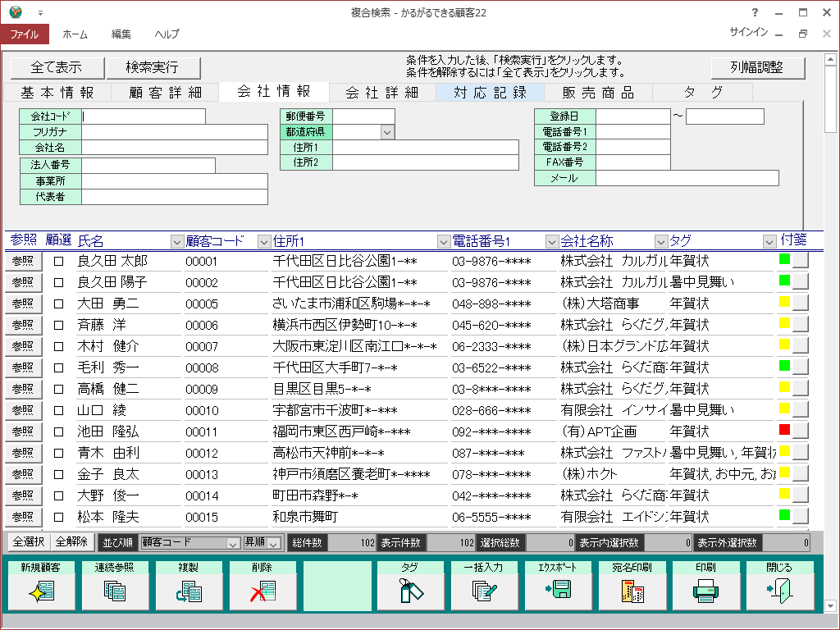
Task: Check the 顧選 box for 良久田 太郎
Action: tap(59, 262)
